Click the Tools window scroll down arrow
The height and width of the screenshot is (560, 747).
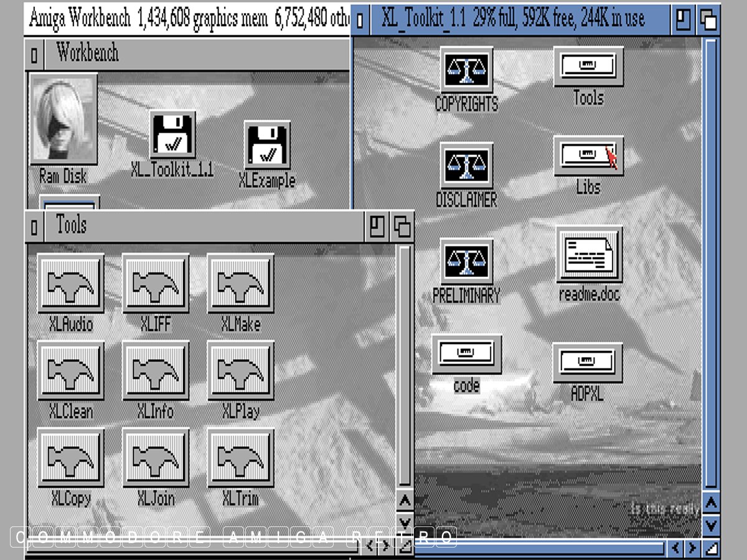click(405, 521)
